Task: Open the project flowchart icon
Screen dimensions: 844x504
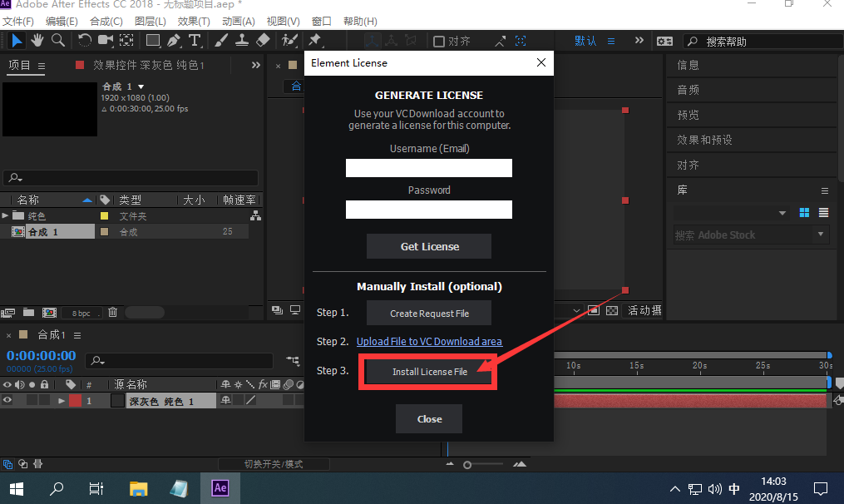Action: coord(255,216)
